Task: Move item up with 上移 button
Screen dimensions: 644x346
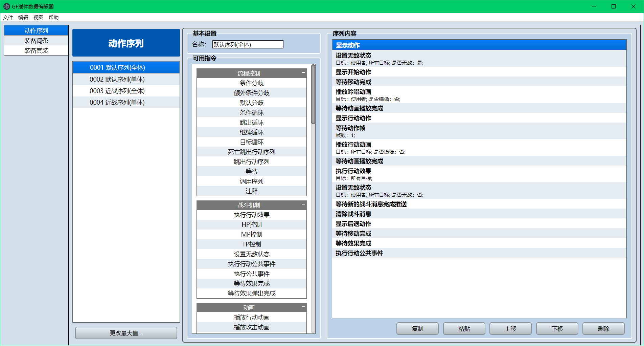Action: pyautogui.click(x=511, y=329)
